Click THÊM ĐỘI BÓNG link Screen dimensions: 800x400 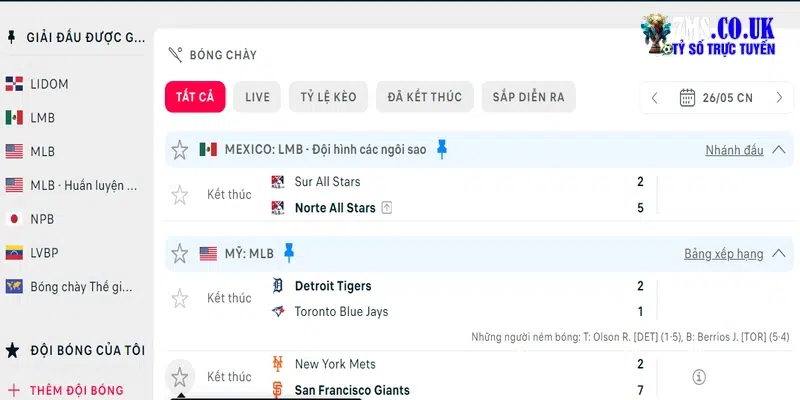77,391
